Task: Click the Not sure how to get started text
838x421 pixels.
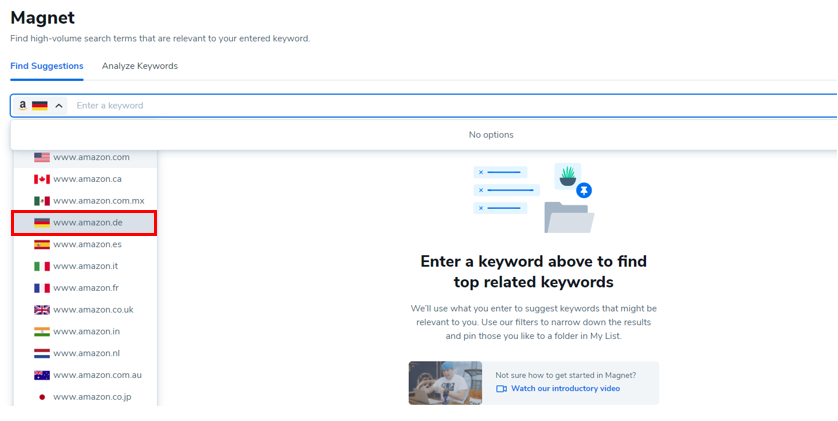Action: pos(565,375)
